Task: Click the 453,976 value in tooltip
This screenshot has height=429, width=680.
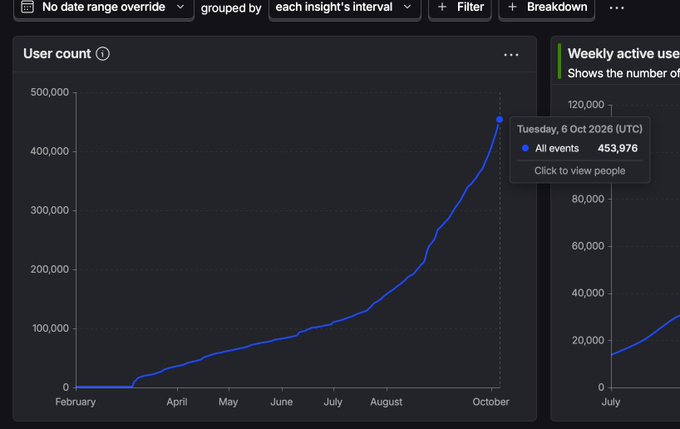Action: point(618,148)
